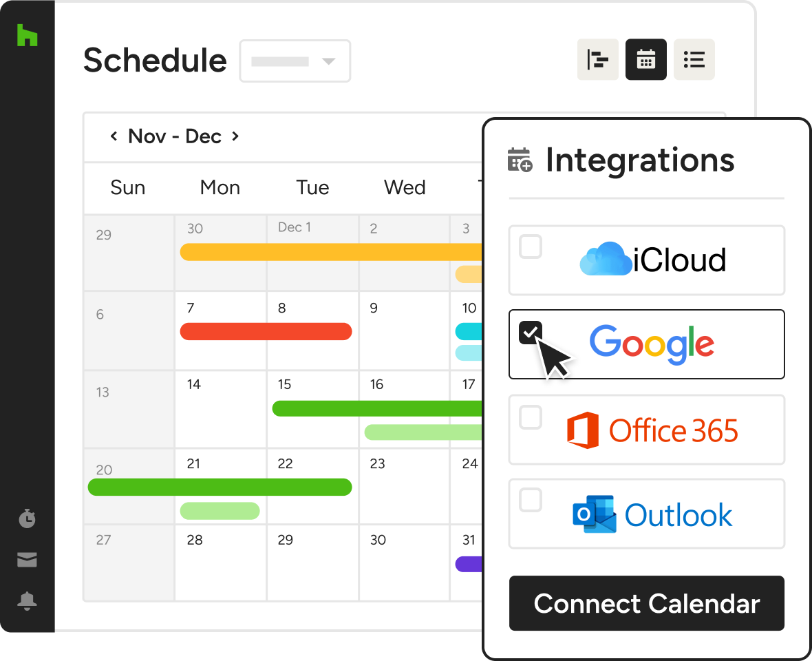Select the Mon column header
This screenshot has height=661, width=812.
click(220, 187)
